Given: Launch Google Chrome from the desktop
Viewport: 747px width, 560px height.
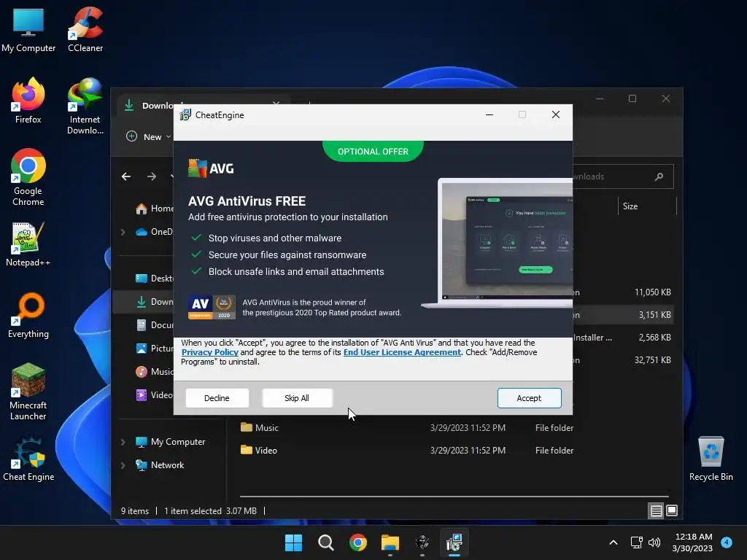Looking at the screenshot, I should (28, 178).
